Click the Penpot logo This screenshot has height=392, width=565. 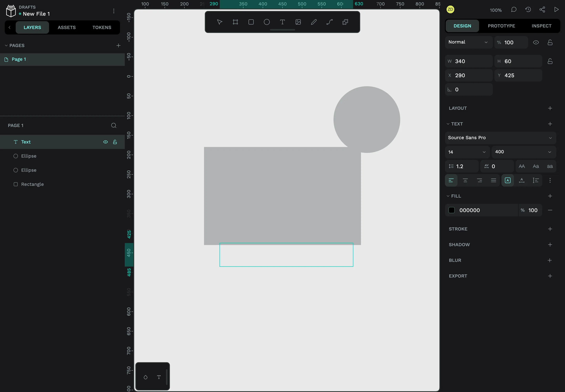click(11, 11)
